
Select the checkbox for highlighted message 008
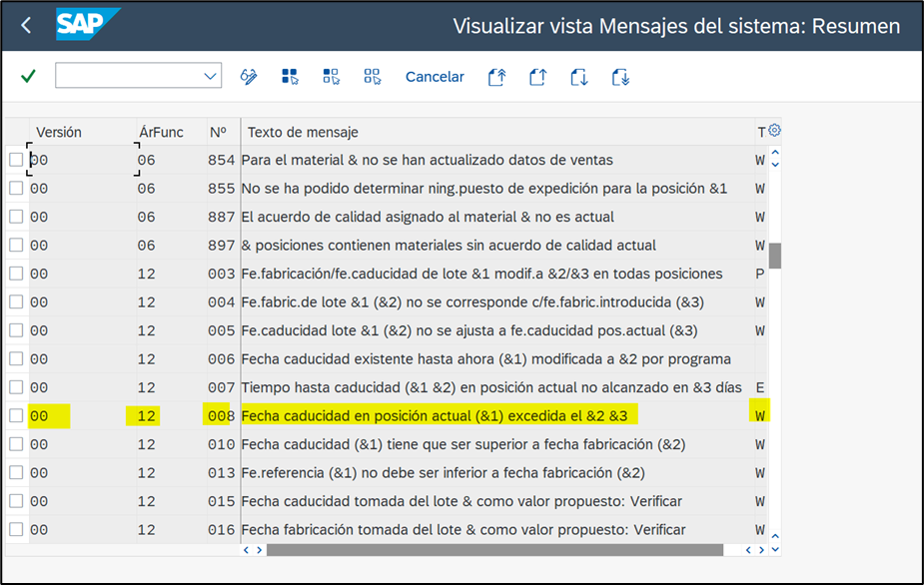pyautogui.click(x=16, y=415)
